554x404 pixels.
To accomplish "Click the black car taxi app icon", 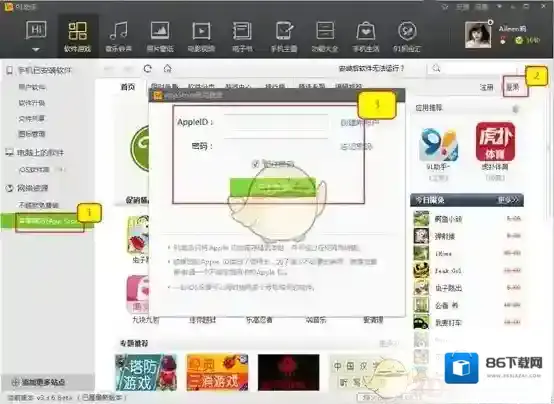I will point(421,323).
